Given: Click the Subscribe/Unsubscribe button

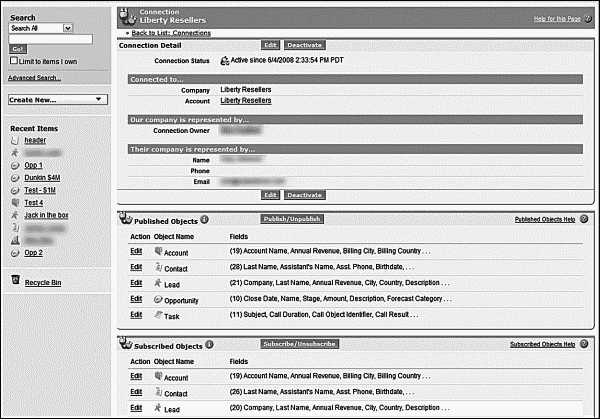Looking at the screenshot, I should [x=297, y=344].
